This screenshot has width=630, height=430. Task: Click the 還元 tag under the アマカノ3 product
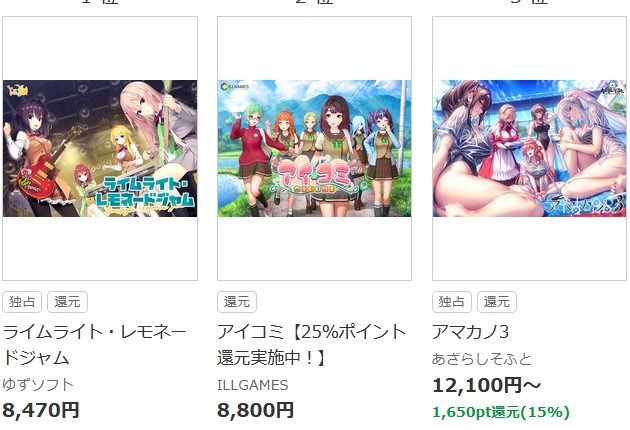(497, 302)
